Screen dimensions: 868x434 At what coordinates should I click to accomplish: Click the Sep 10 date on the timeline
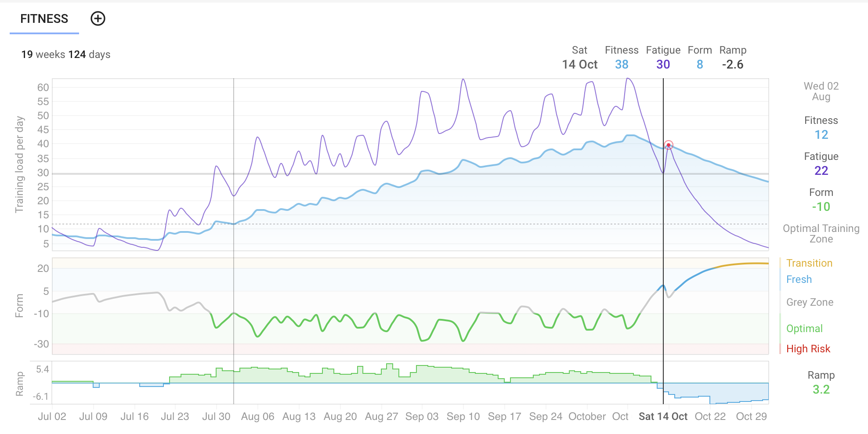[x=463, y=416]
